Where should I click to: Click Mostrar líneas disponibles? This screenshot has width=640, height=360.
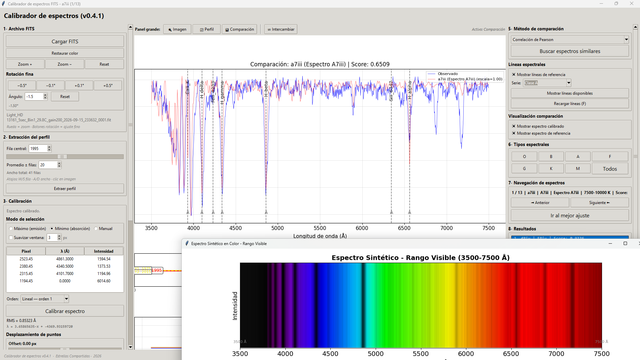pos(570,93)
